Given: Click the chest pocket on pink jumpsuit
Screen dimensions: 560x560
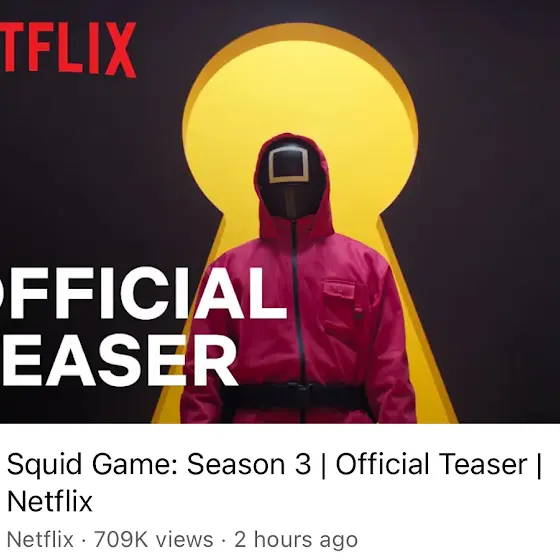Looking at the screenshot, I should pos(339,307).
